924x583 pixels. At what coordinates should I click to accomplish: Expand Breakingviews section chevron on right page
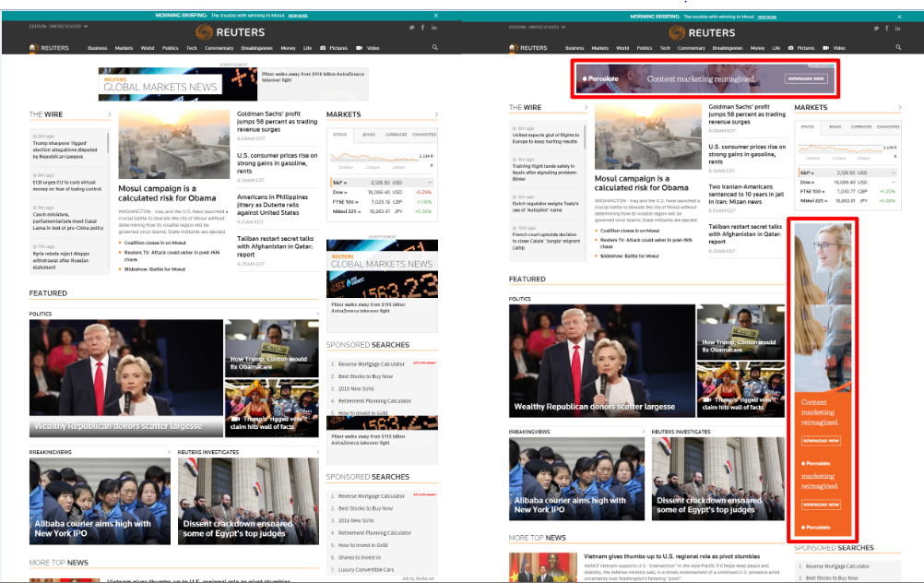643,432
